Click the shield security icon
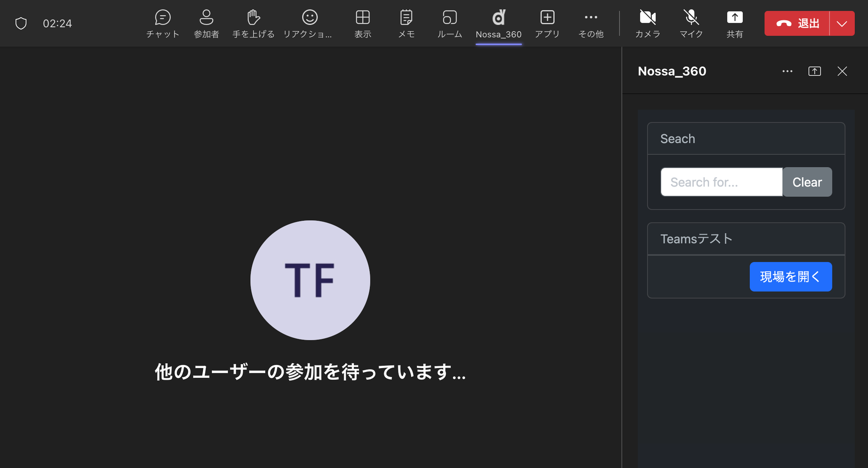The height and width of the screenshot is (468, 868). [21, 23]
